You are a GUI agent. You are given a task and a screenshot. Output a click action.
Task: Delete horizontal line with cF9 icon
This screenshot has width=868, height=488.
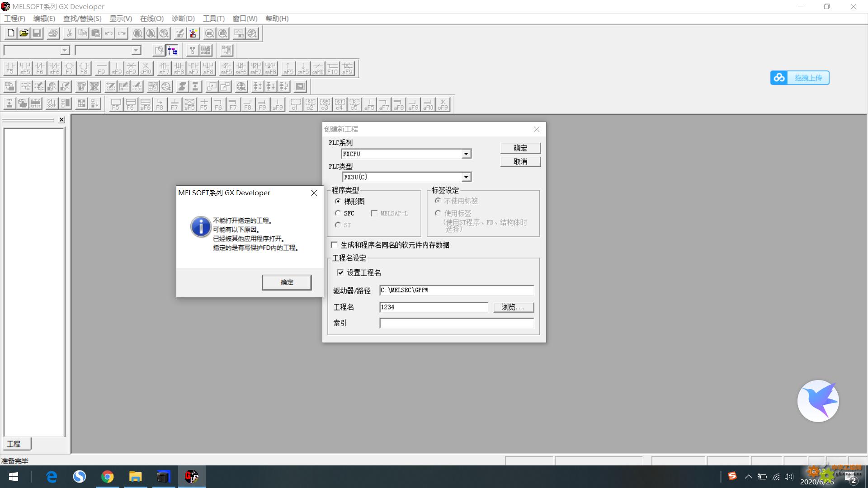coord(131,68)
